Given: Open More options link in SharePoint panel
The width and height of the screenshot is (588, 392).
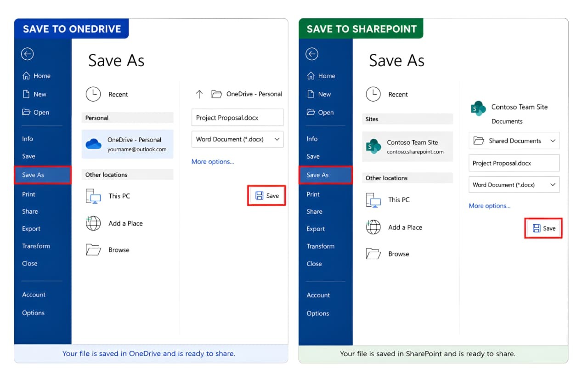Looking at the screenshot, I should [490, 205].
